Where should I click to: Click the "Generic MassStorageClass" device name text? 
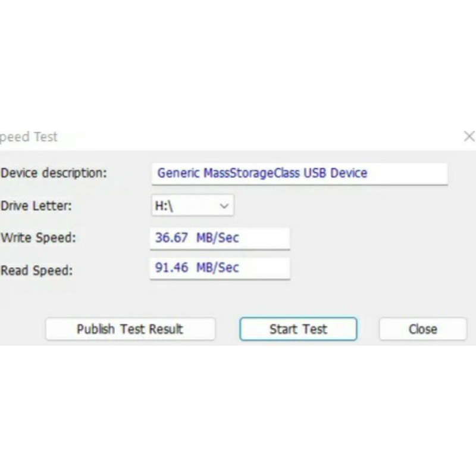[x=228, y=173]
